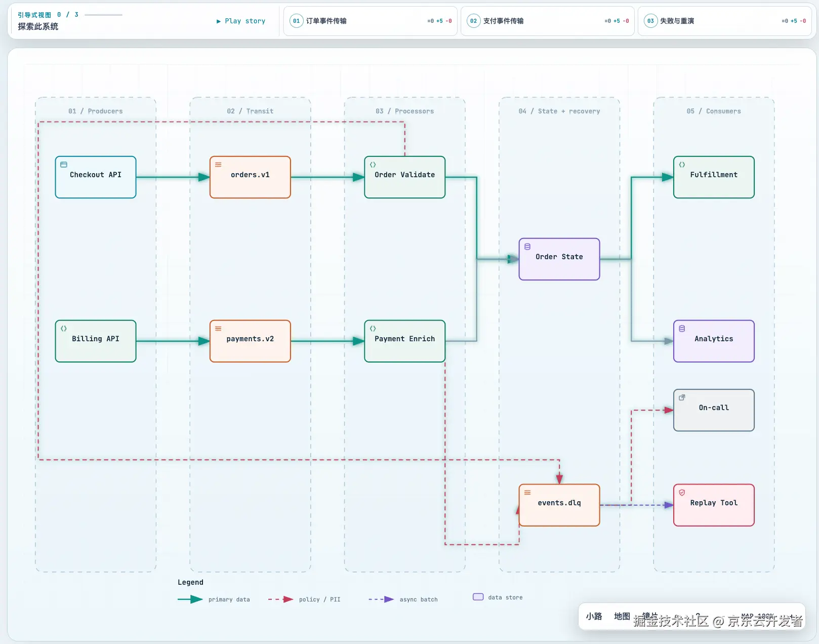
Task: Click the primary data legend label
Action: [229, 599]
